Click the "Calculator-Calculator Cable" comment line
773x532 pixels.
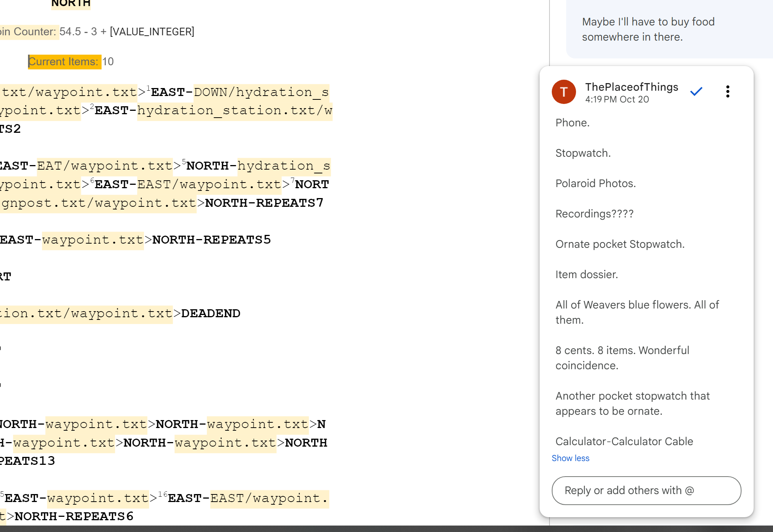tap(624, 441)
